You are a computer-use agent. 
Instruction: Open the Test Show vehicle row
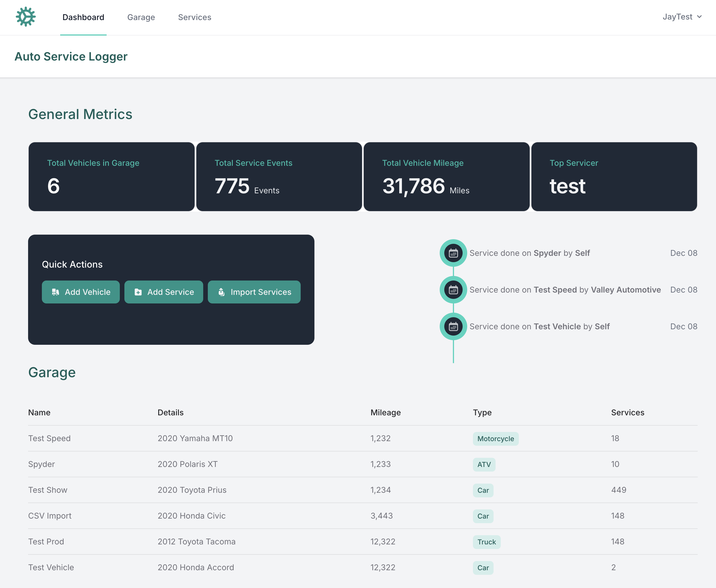tap(48, 490)
